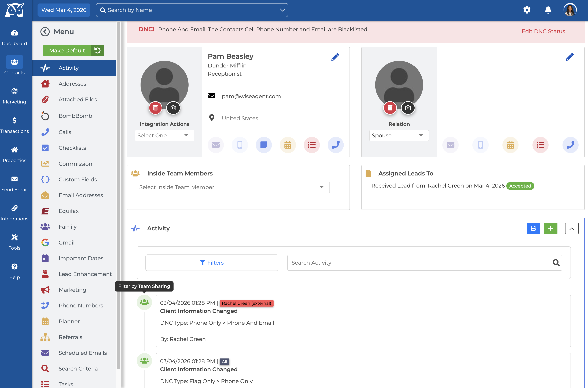Open Important Dates in the Menu
The height and width of the screenshot is (388, 588).
tap(74, 258)
